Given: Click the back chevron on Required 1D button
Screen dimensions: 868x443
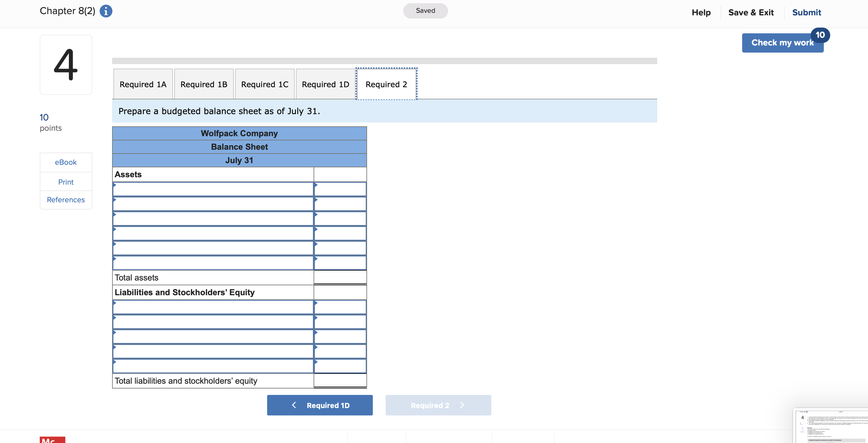Looking at the screenshot, I should pyautogui.click(x=294, y=405).
